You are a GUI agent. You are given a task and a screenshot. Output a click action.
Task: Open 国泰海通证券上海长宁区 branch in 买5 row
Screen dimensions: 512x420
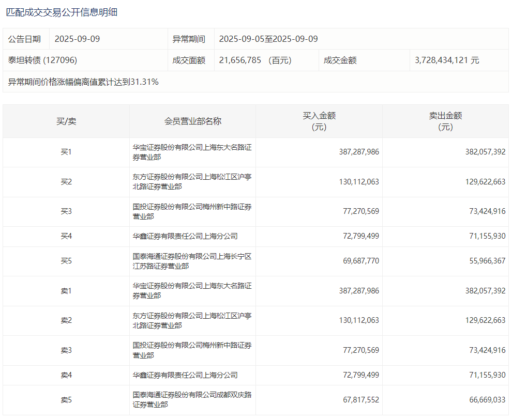tap(192, 261)
